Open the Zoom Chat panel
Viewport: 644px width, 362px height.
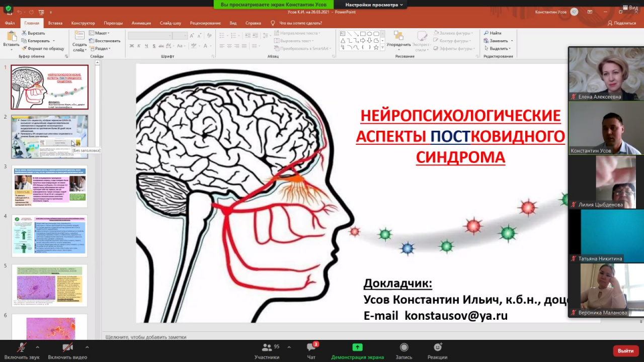coord(311,348)
